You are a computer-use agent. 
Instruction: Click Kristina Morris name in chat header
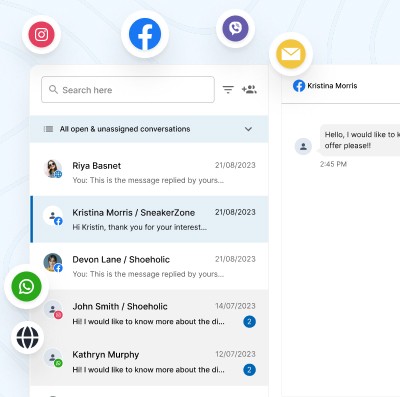(x=332, y=86)
